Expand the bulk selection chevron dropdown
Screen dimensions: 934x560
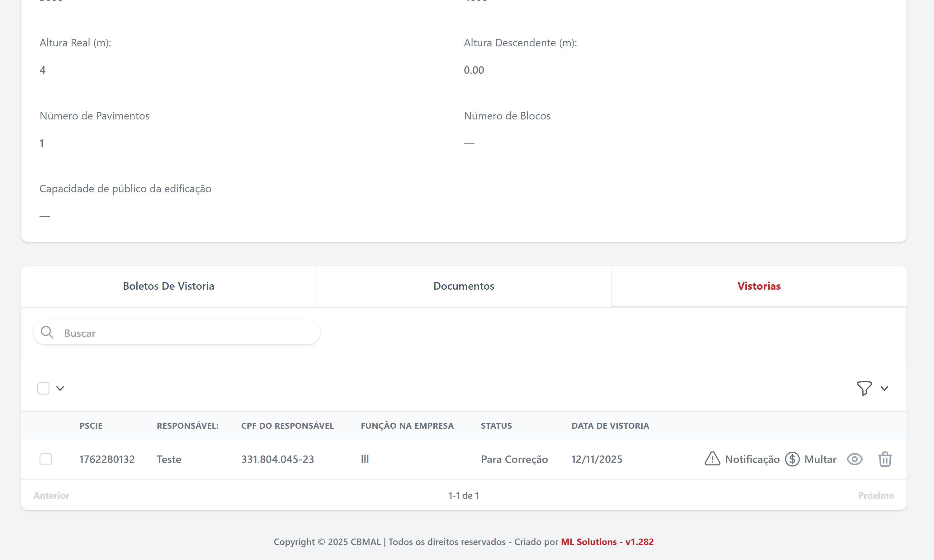(x=60, y=388)
